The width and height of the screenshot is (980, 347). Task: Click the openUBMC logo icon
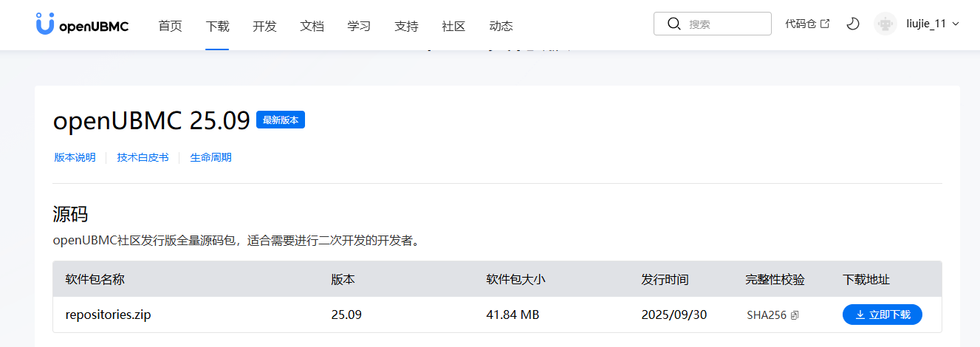tap(45, 24)
